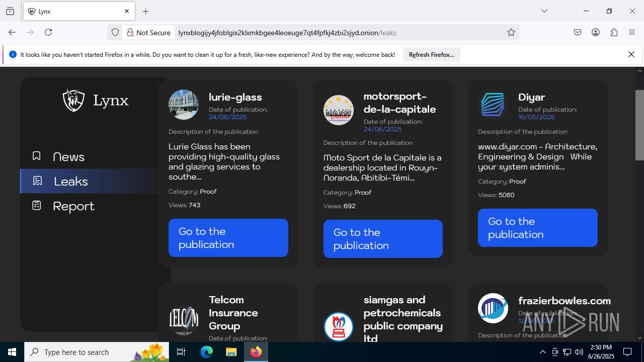Image resolution: width=644 pixels, height=362 pixels.
Task: Expand the list all tabs dropdown
Action: [544, 11]
